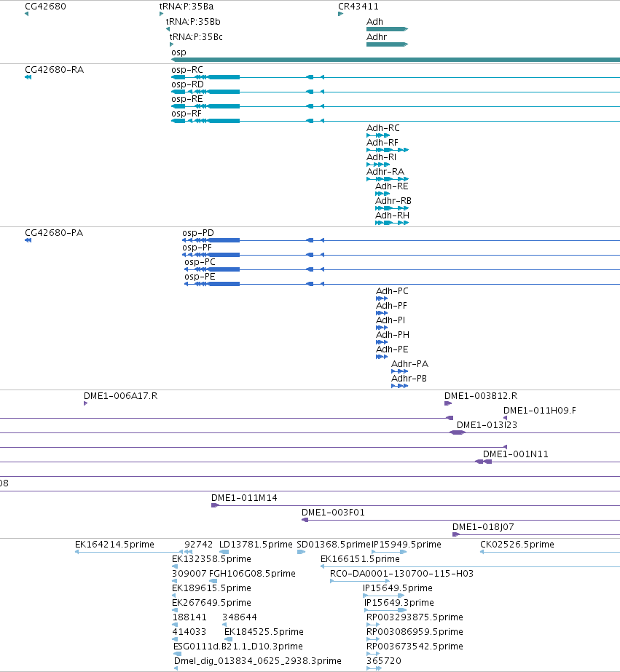The width and height of the screenshot is (620, 672).
Task: Select the tRNA:P:35Ba gene label
Action: 187,7
